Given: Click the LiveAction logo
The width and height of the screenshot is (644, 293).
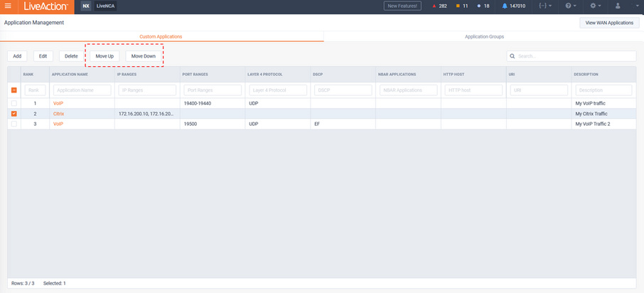Looking at the screenshot, I should coord(45,6).
